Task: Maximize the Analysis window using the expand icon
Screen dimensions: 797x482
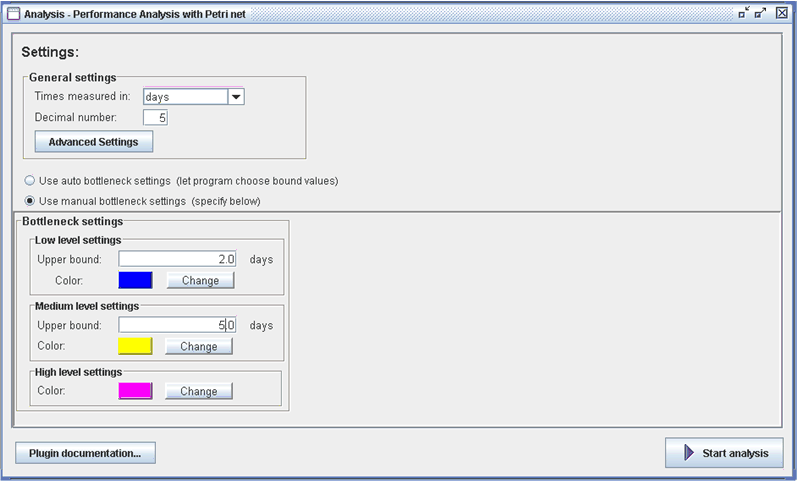Action: (761, 13)
